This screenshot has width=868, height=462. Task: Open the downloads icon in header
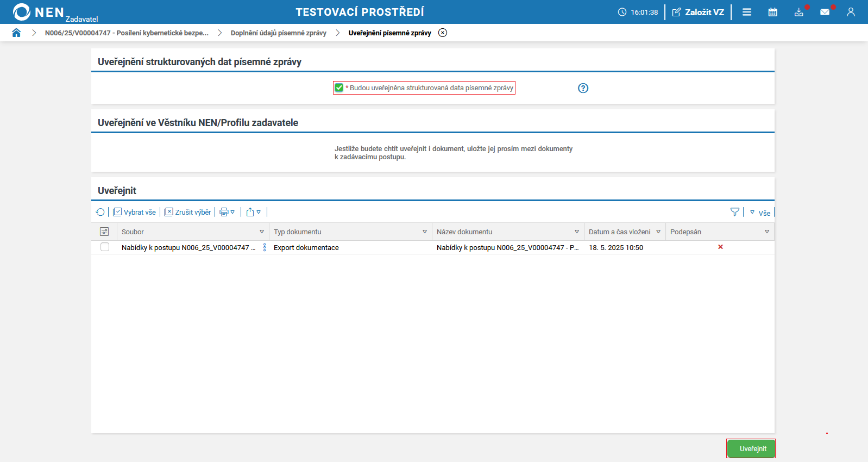pos(798,12)
